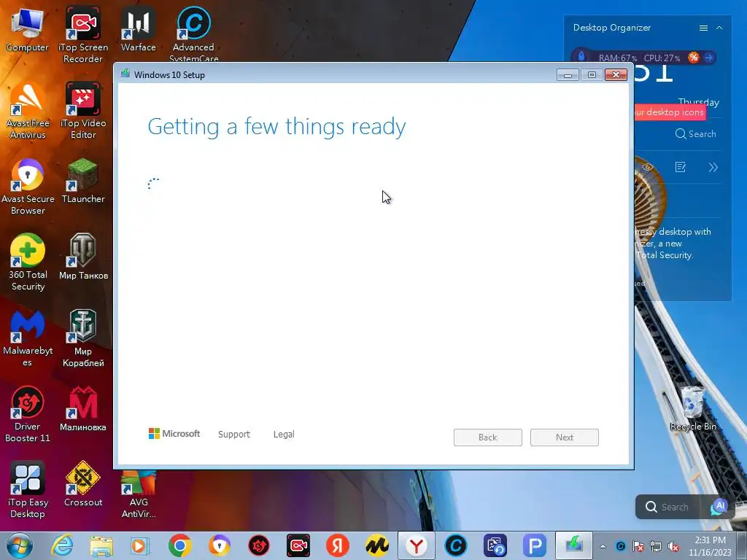Open Avast Secure Browser in taskbar
This screenshot has width=747, height=560.
[219, 545]
